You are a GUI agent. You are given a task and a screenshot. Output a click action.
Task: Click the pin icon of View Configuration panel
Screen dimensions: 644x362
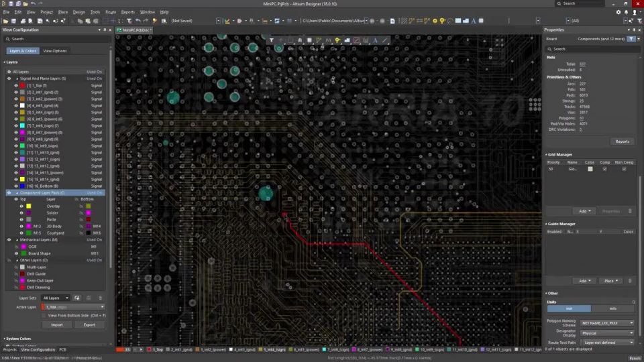point(105,30)
